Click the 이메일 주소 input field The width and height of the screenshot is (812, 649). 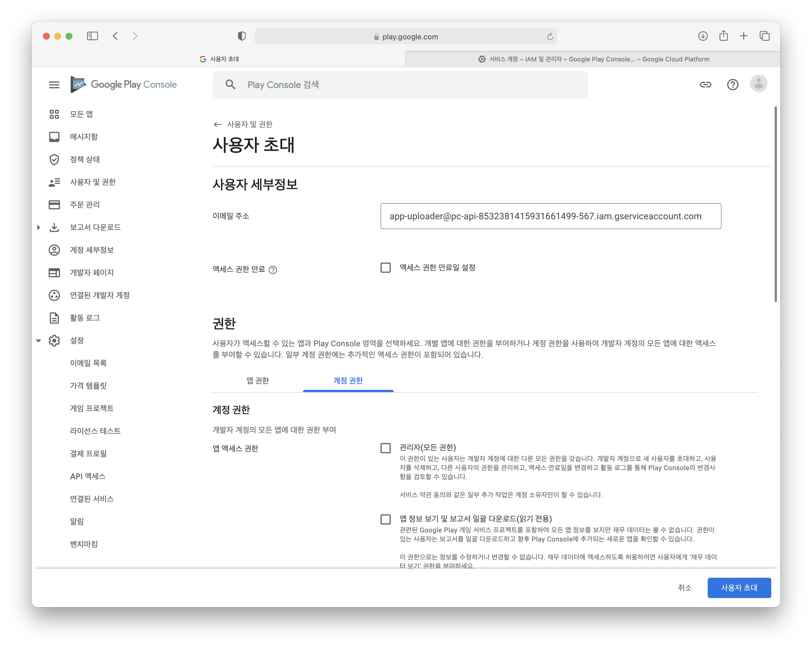[x=551, y=216]
